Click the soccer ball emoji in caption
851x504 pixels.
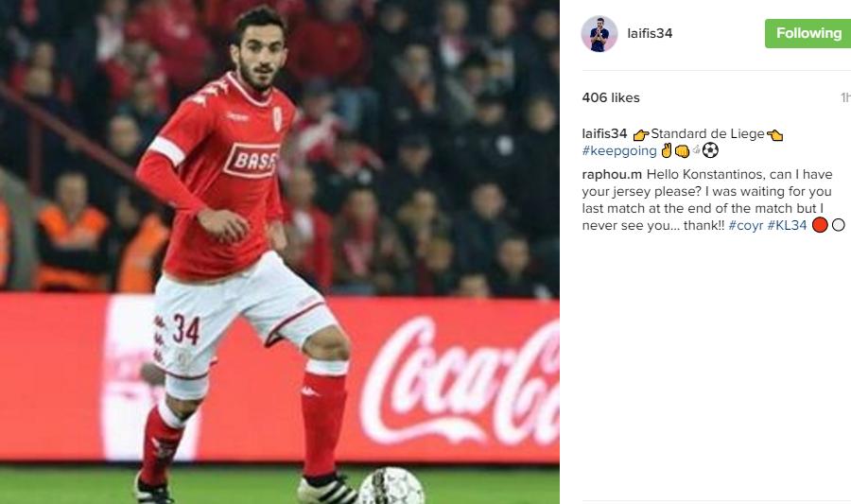(710, 150)
